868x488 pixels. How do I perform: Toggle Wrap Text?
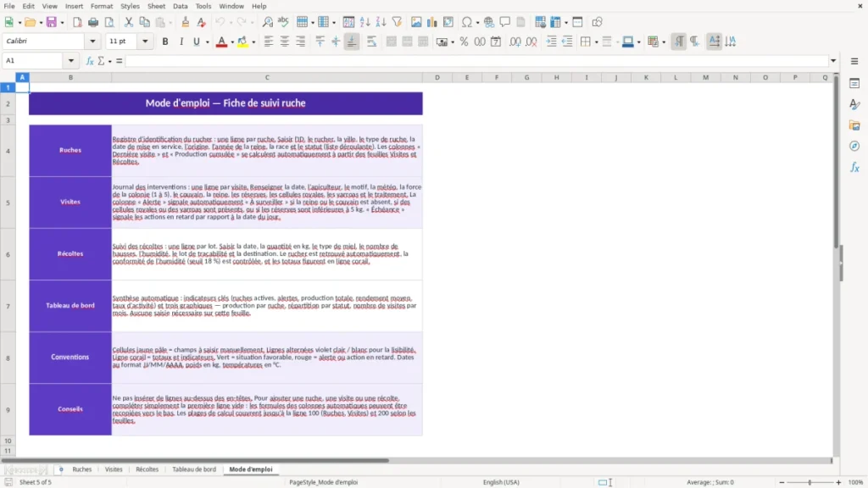[x=371, y=42]
